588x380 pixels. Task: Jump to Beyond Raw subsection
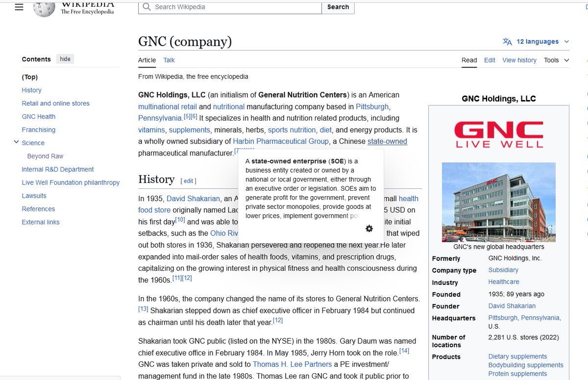point(45,156)
